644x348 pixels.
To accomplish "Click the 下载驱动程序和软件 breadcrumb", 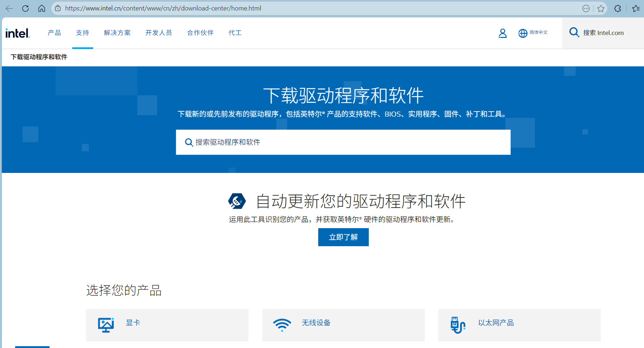I will (39, 57).
